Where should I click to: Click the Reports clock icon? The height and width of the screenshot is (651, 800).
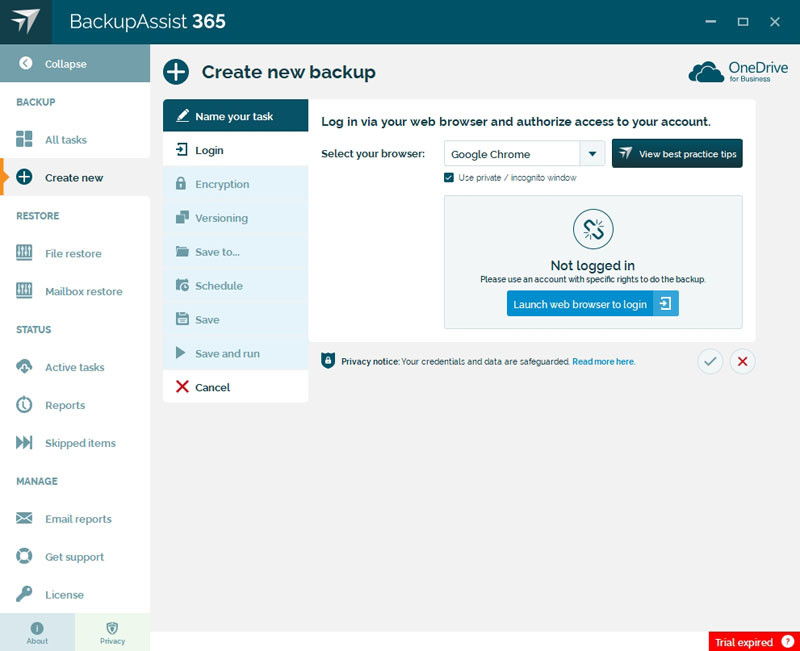[x=24, y=404]
